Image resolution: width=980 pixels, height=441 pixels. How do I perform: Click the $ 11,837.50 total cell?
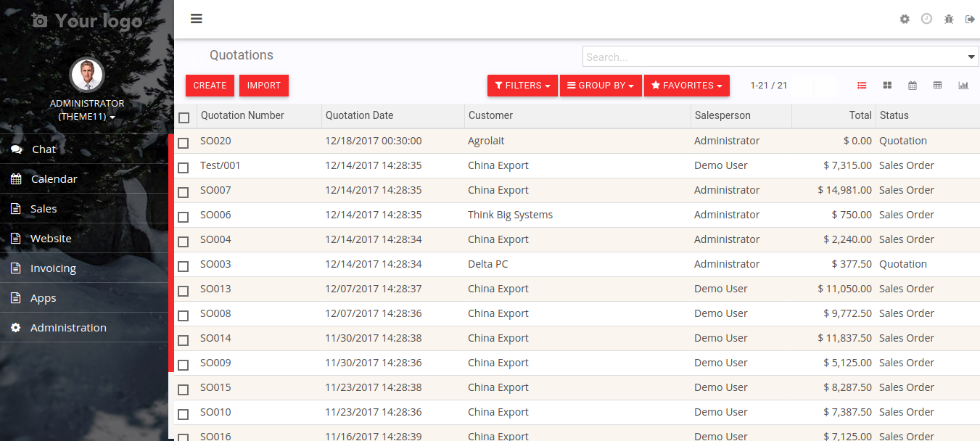click(833, 338)
